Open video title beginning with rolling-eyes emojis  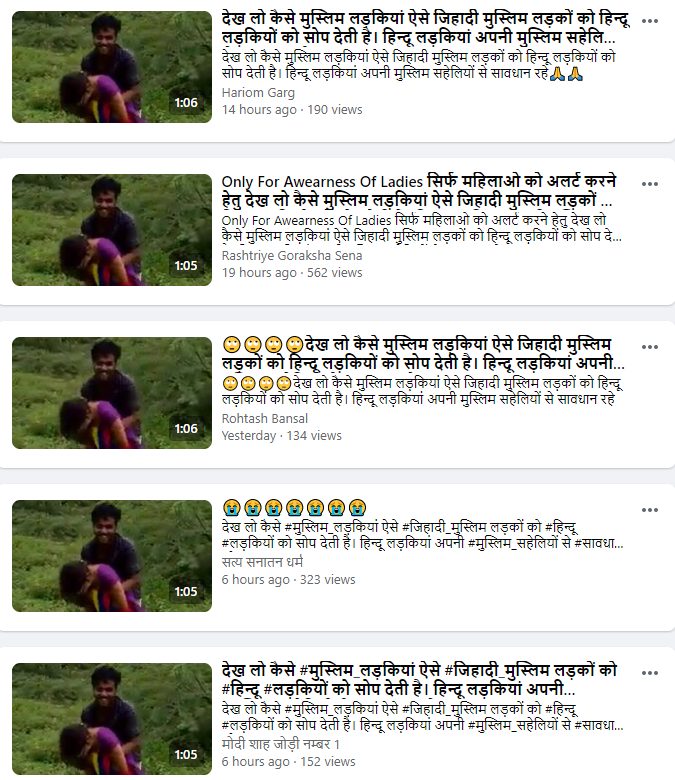pos(423,354)
